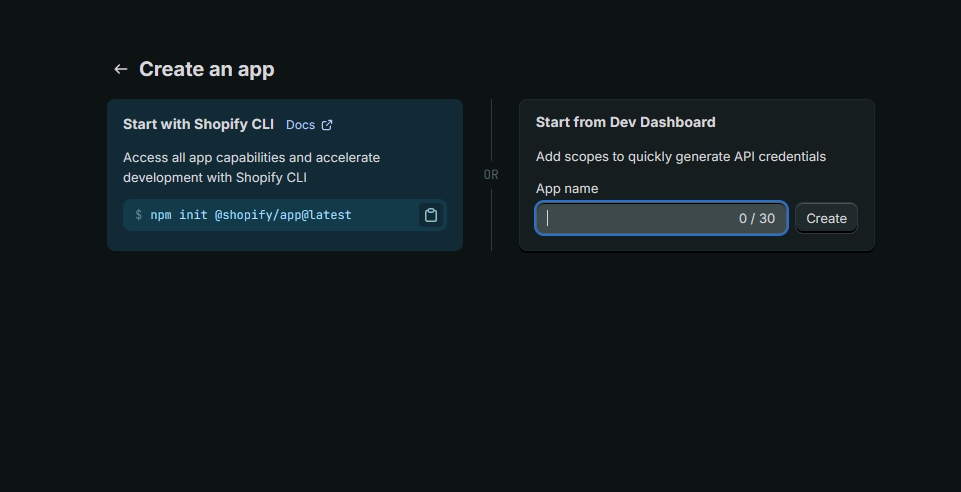Click the dollar sign prompt in code block
Image resolution: width=961 pixels, height=492 pixels.
point(139,215)
